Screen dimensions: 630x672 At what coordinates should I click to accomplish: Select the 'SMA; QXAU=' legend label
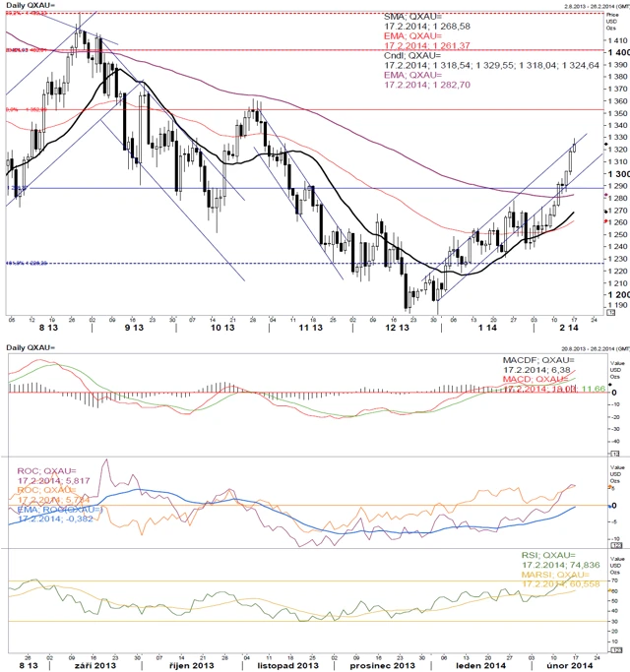(412, 17)
